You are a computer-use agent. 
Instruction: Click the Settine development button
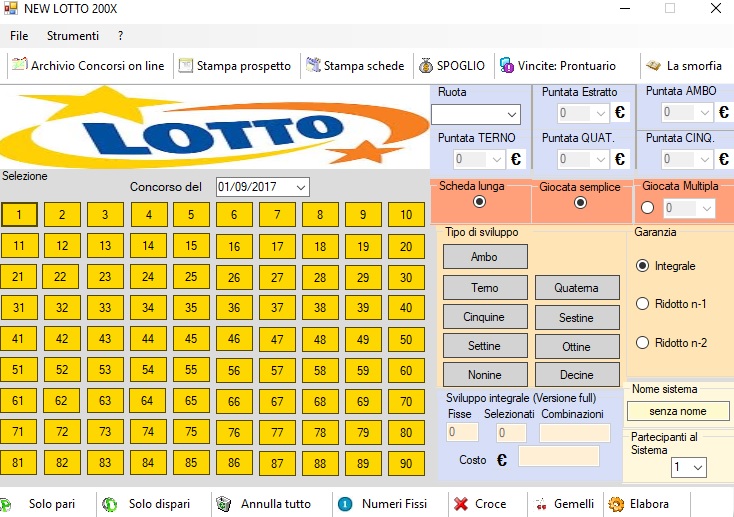(x=485, y=346)
